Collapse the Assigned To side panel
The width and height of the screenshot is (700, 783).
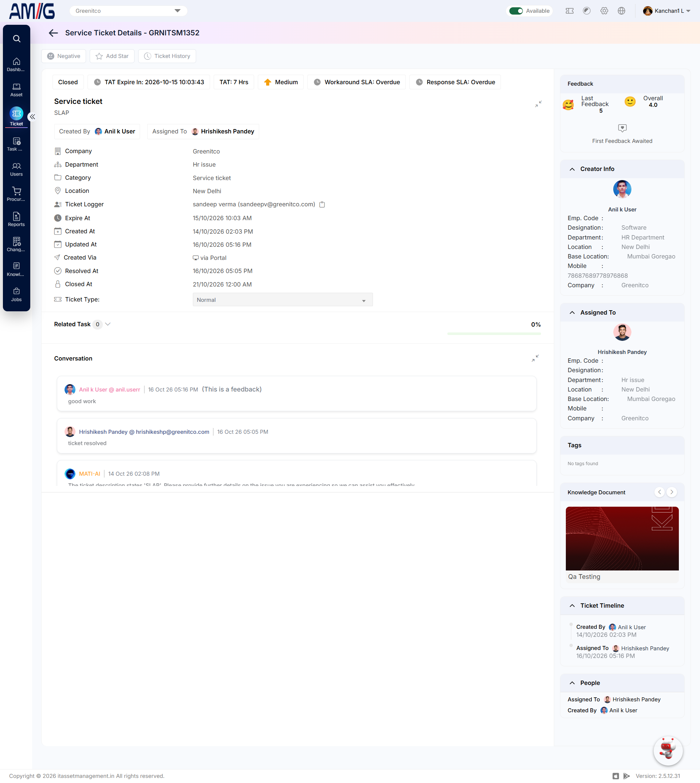click(x=572, y=313)
